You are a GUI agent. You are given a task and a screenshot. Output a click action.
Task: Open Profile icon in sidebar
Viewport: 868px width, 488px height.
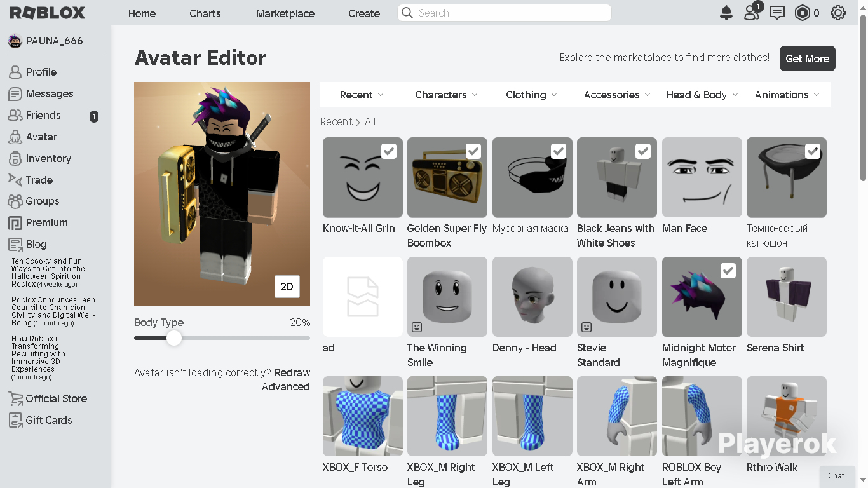(15, 72)
